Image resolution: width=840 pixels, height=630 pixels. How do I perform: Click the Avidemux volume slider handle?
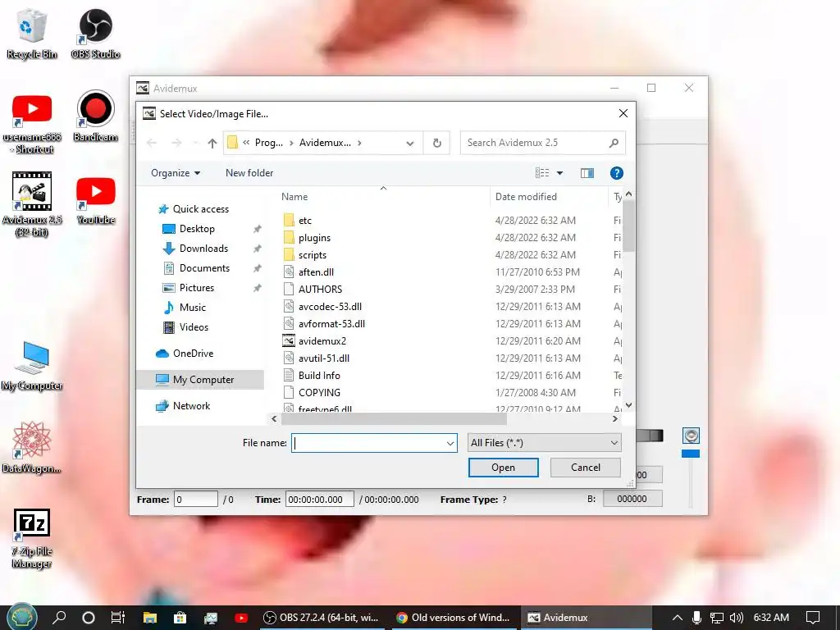tap(691, 454)
